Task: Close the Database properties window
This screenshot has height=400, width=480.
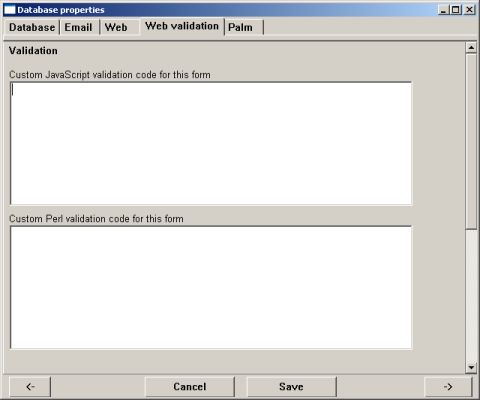Action: coord(469,10)
